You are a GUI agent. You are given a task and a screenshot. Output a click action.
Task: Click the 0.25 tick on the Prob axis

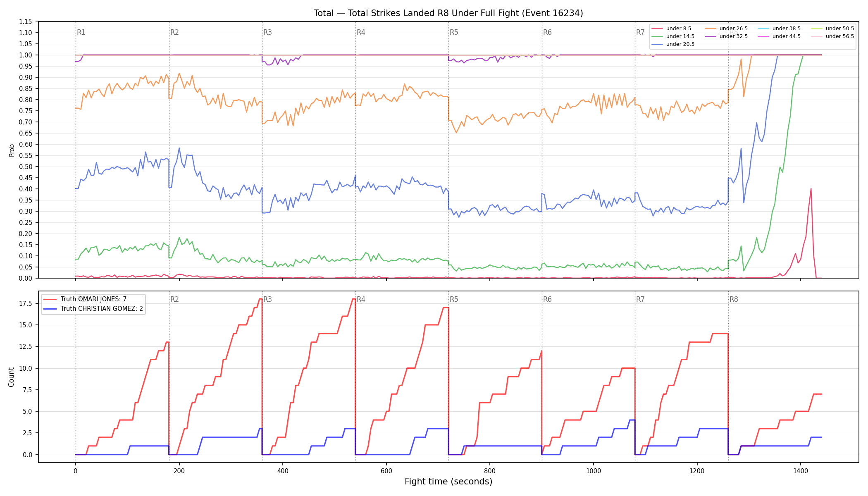[26, 222]
